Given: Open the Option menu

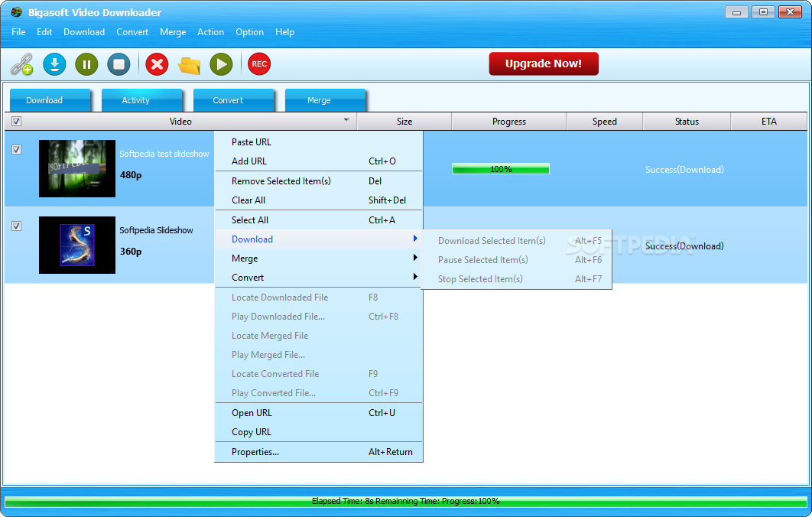Looking at the screenshot, I should 249,32.
